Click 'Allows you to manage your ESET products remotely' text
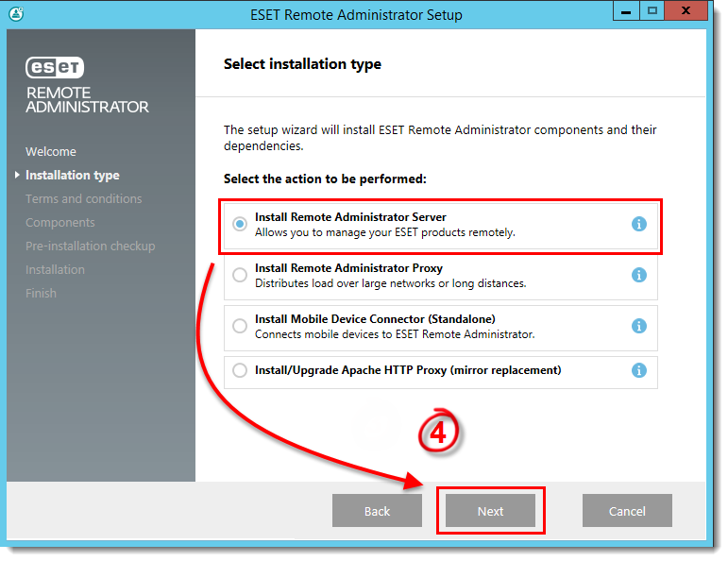The height and width of the screenshot is (561, 728). pyautogui.click(x=385, y=232)
